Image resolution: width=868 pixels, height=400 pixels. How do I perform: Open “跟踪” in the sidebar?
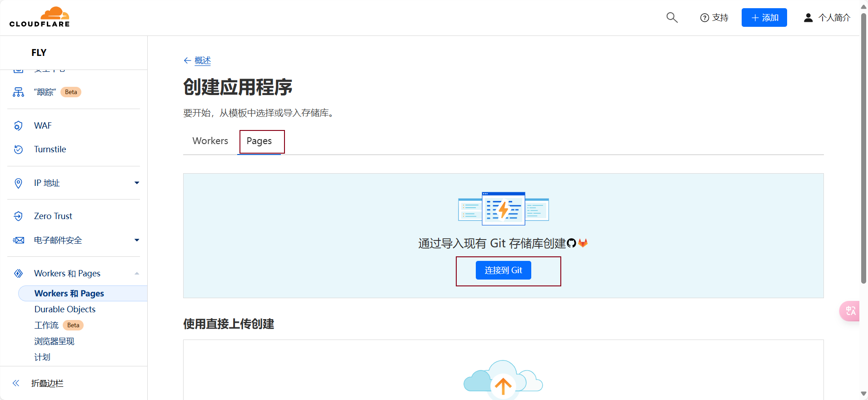pos(45,92)
